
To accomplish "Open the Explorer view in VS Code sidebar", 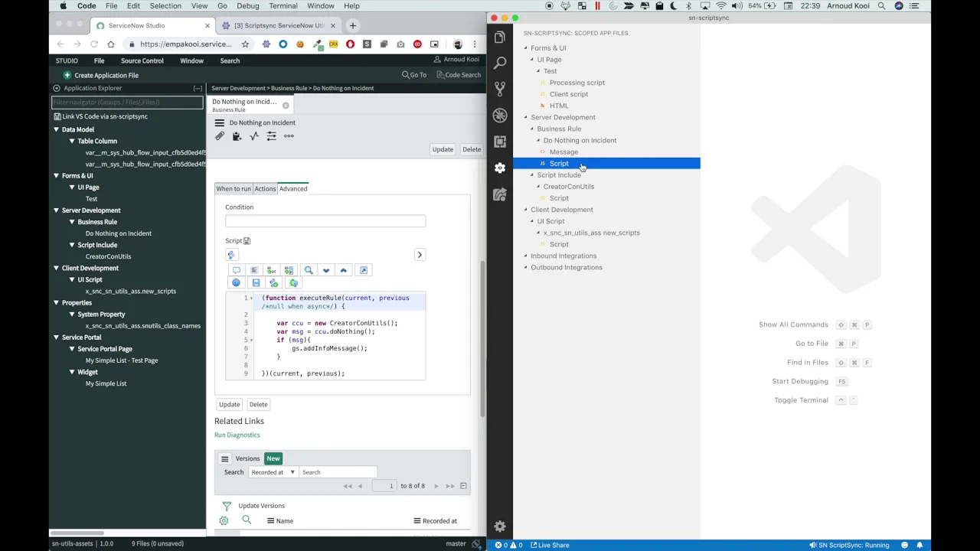I will [499, 37].
